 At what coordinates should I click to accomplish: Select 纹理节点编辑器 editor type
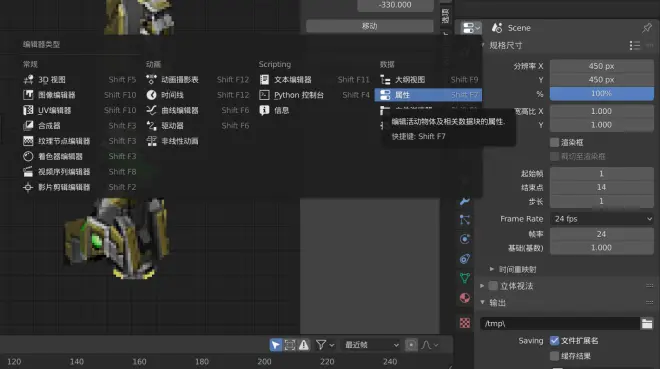click(80, 141)
